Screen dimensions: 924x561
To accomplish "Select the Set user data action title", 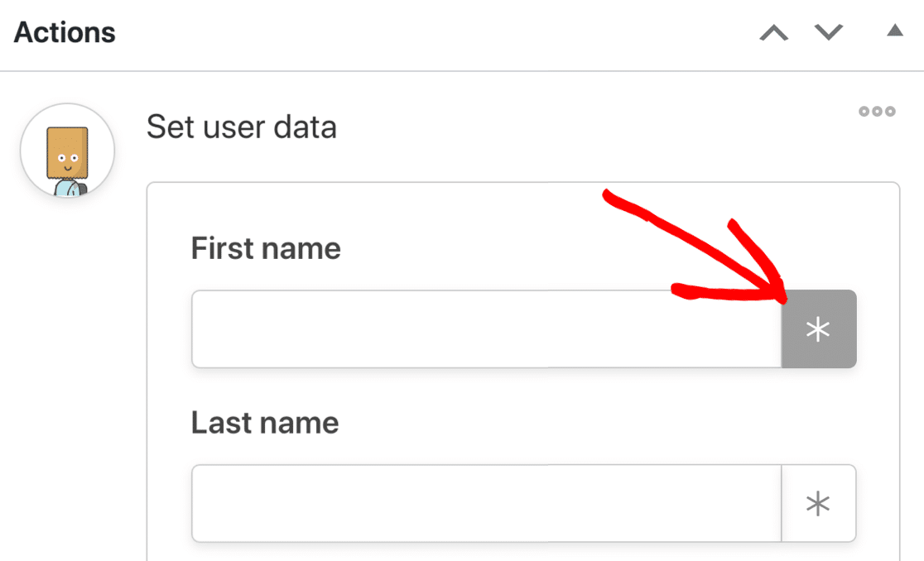I will pyautogui.click(x=241, y=127).
